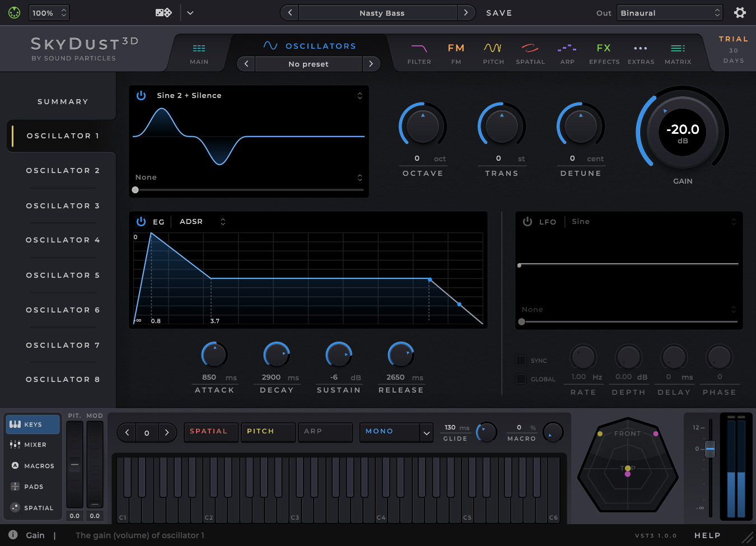
Task: Click the master volume fader handle
Action: coord(710,449)
